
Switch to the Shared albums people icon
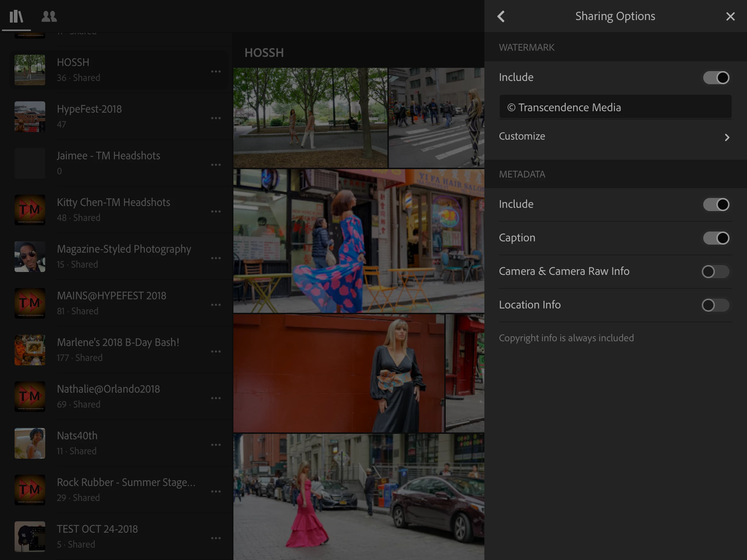[x=49, y=16]
